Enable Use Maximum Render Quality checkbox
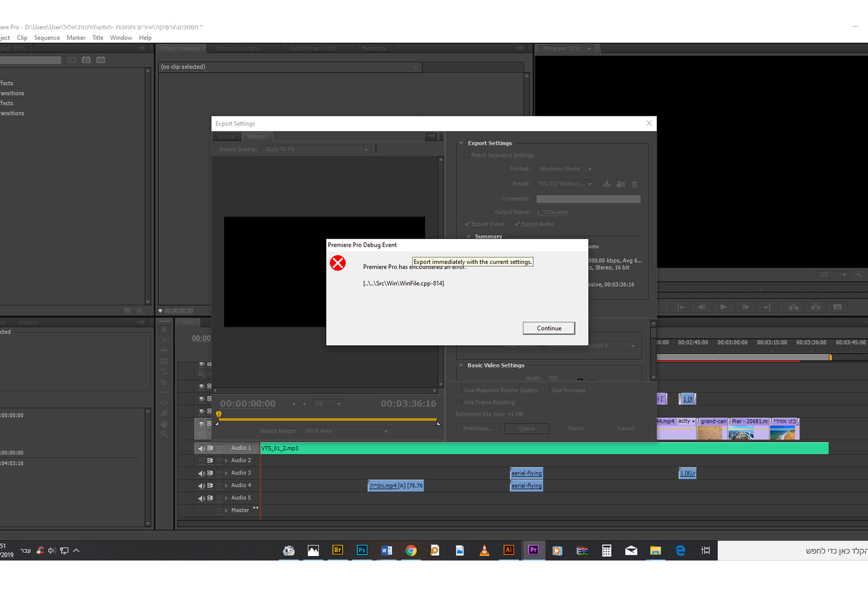This screenshot has width=868, height=614. 459,390
